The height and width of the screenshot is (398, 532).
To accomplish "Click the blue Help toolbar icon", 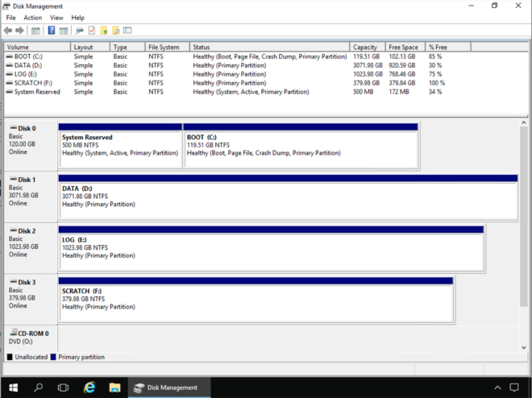I will click(52, 31).
